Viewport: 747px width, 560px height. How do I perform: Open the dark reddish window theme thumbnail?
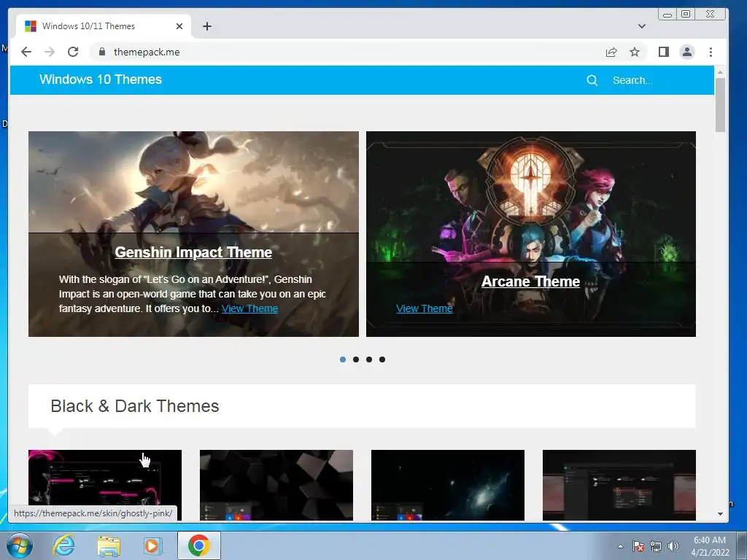coord(619,485)
